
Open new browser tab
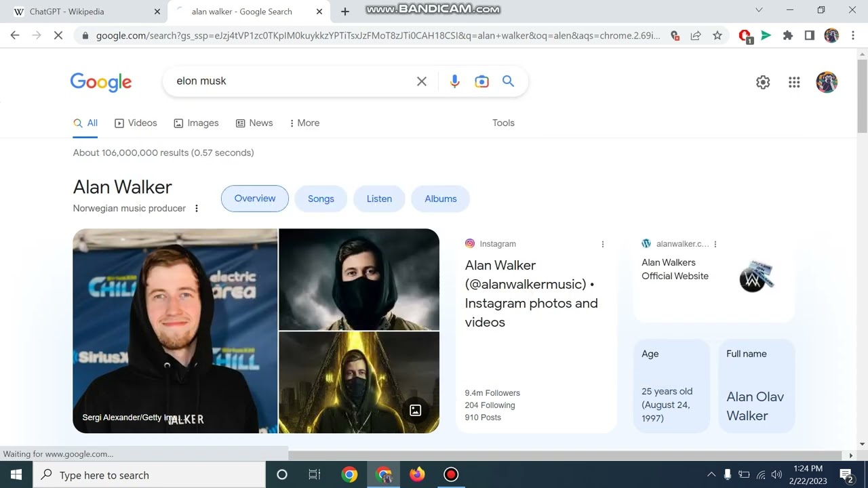tap(344, 12)
